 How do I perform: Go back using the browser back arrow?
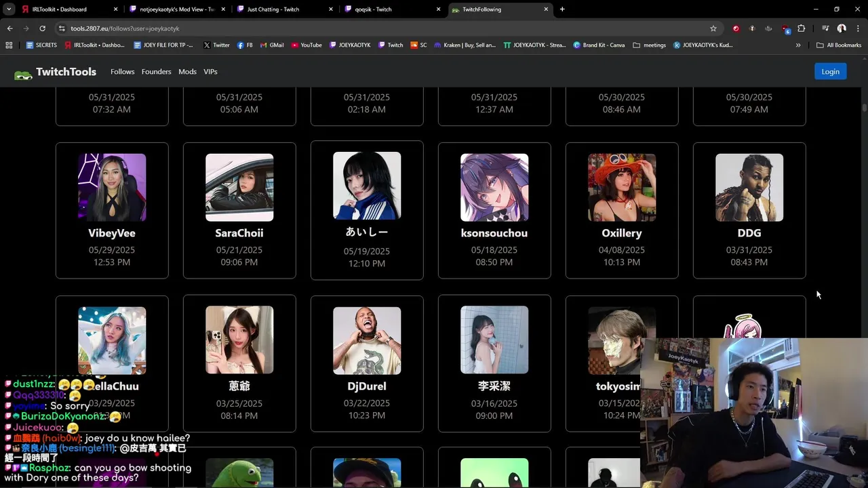[9, 28]
